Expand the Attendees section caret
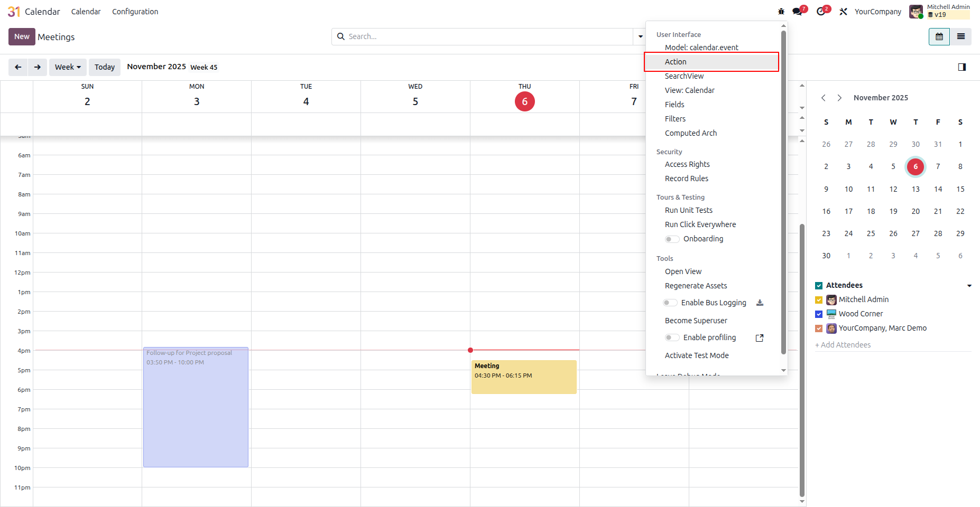 point(969,286)
